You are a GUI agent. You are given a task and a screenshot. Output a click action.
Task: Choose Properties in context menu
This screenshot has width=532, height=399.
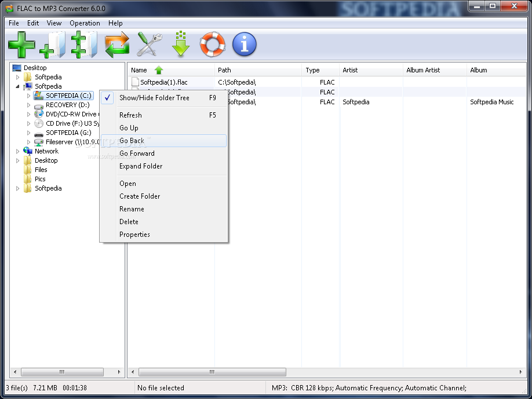(163, 235)
